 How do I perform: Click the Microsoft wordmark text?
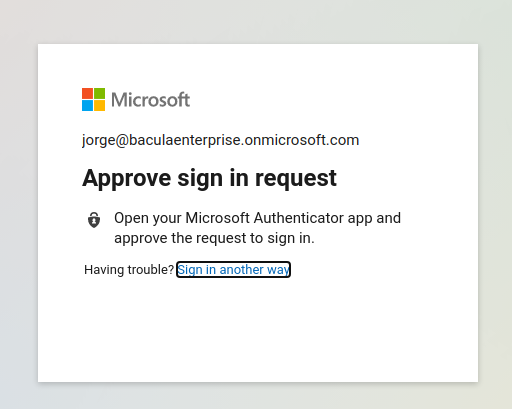pyautogui.click(x=151, y=100)
